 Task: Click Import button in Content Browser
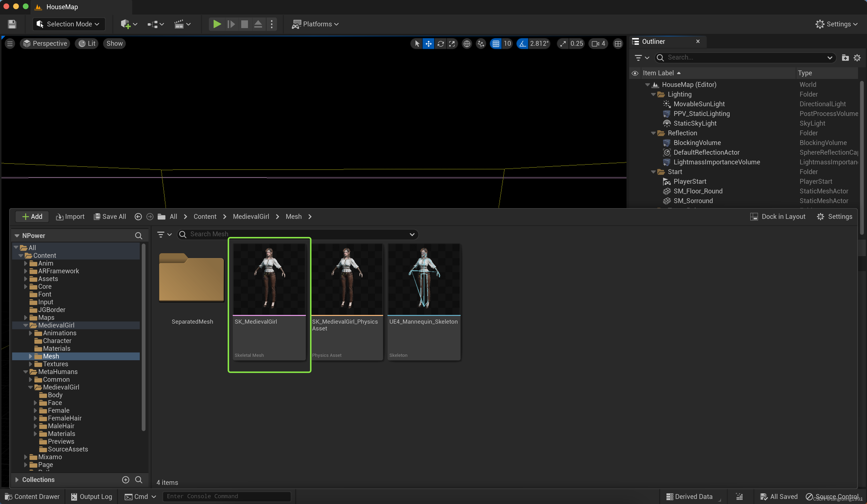pyautogui.click(x=70, y=217)
